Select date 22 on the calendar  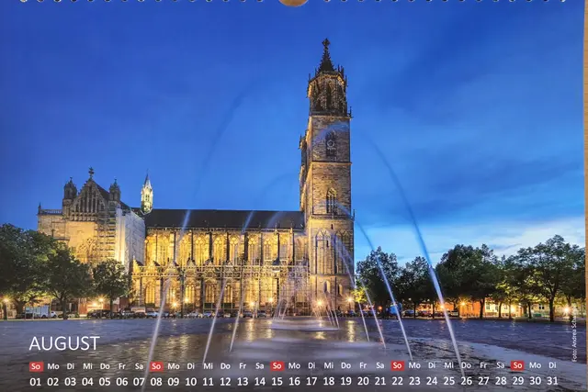tap(397, 381)
